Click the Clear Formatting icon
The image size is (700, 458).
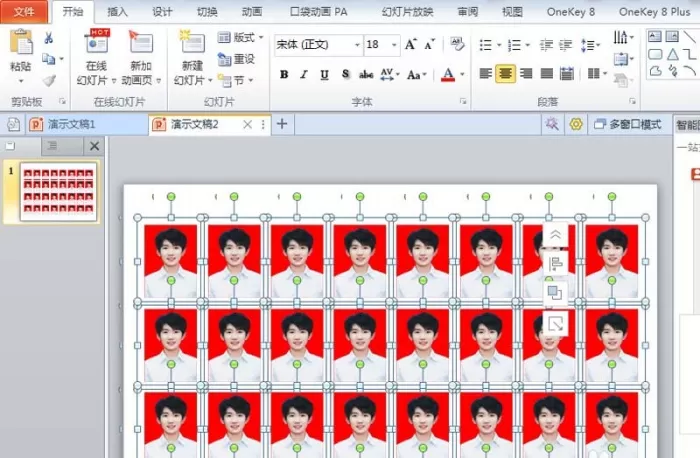457,44
